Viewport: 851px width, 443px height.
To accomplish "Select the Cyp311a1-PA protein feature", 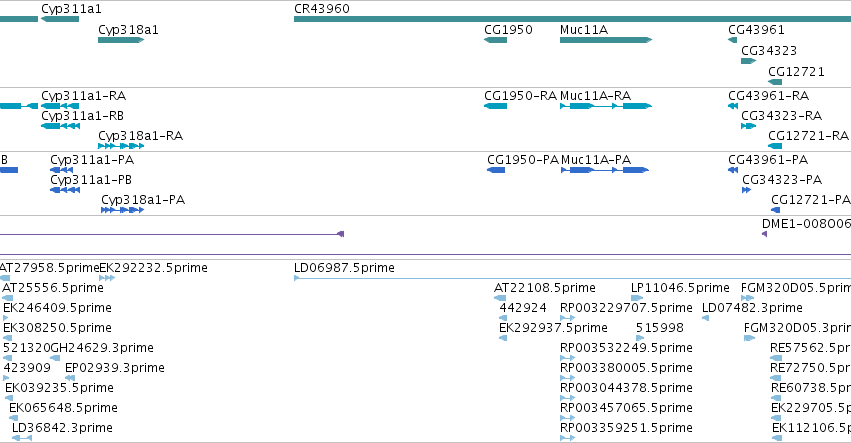I will [61, 170].
